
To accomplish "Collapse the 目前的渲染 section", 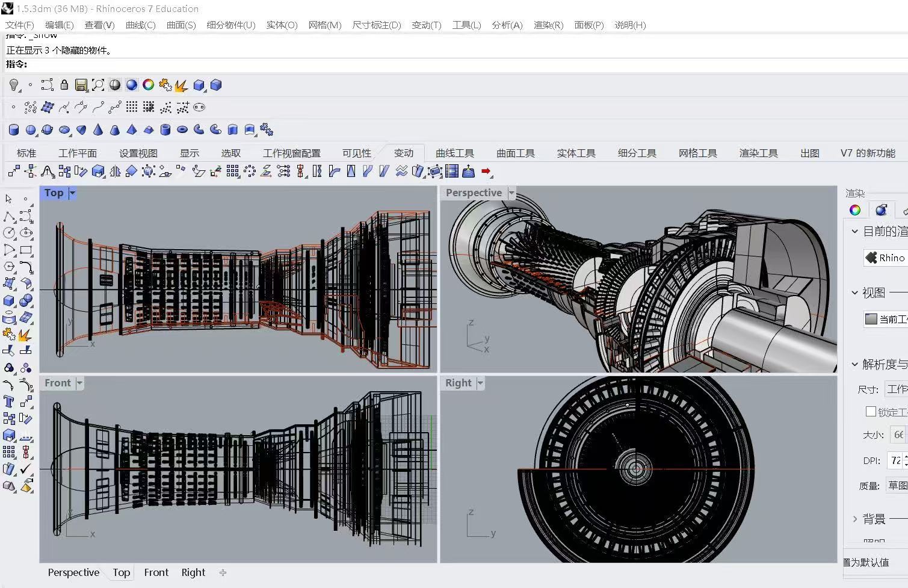I will [854, 231].
